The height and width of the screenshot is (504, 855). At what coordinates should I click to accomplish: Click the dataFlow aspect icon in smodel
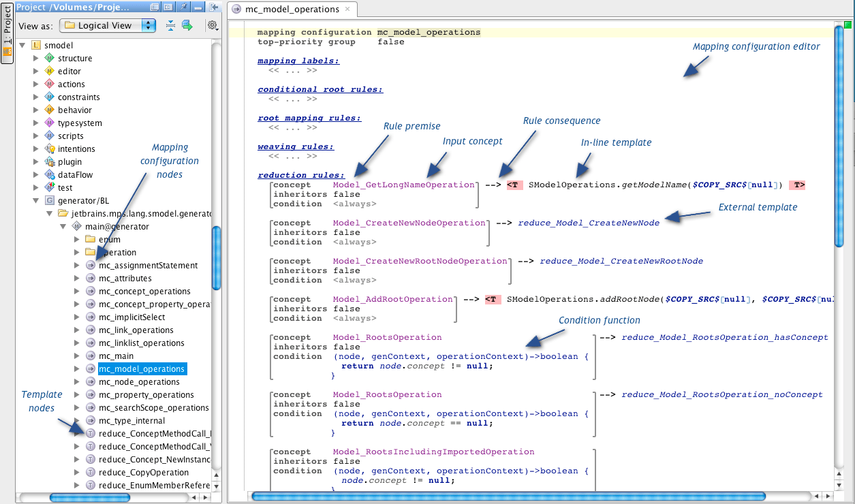tap(49, 174)
